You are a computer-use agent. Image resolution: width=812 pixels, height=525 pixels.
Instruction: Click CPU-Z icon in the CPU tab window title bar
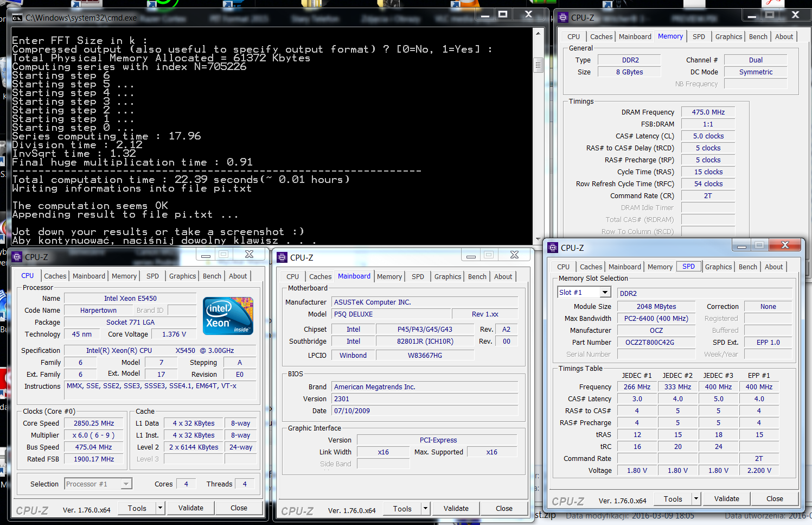tap(17, 257)
